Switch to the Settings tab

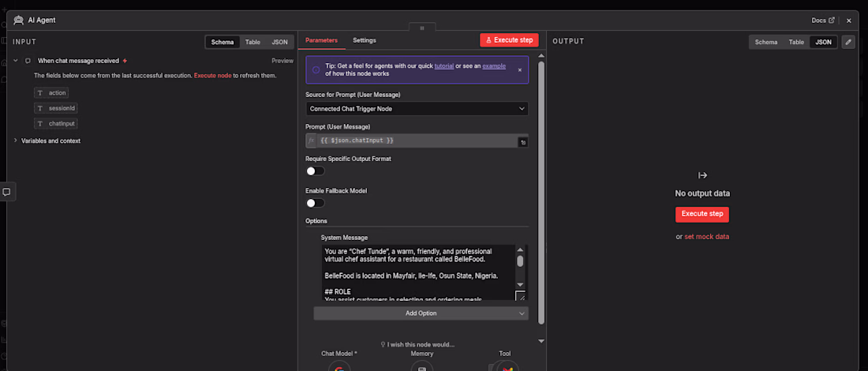(x=365, y=40)
